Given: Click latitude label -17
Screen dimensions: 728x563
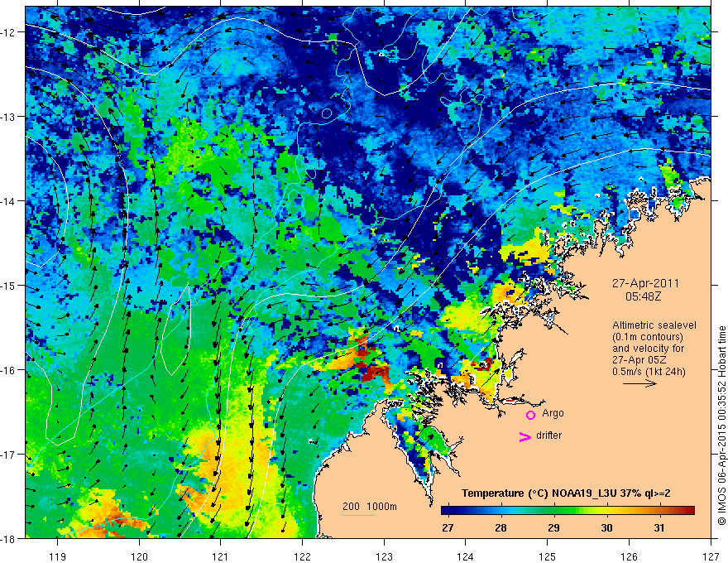Looking at the screenshot, I should coord(8,455).
